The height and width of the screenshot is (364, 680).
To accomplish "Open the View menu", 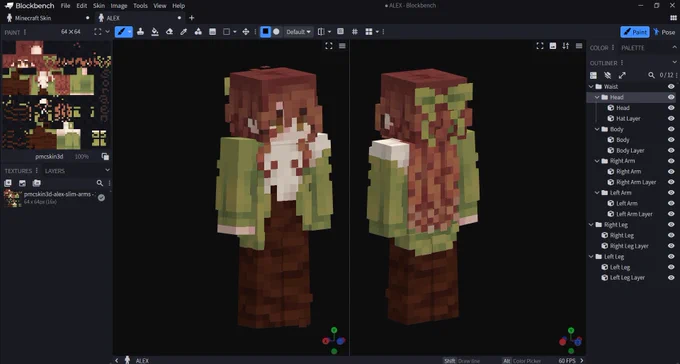I will pos(160,6).
